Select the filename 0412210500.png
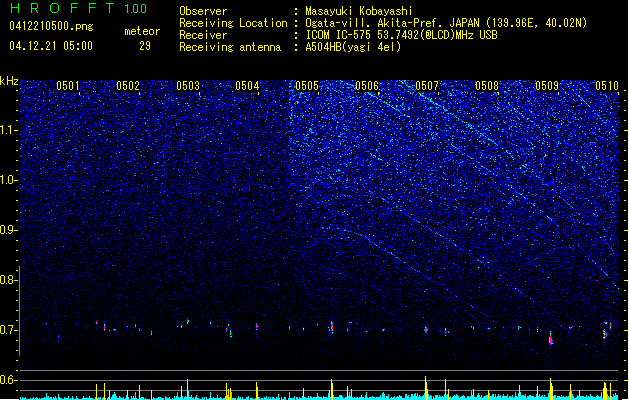 coord(51,26)
